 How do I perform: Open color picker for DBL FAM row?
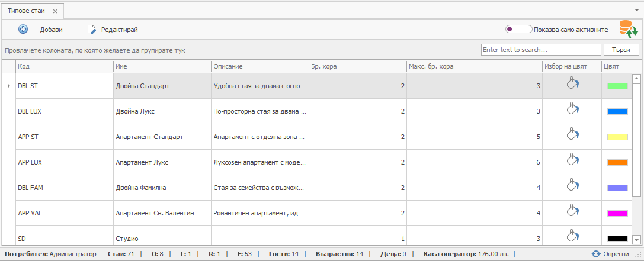(572, 186)
